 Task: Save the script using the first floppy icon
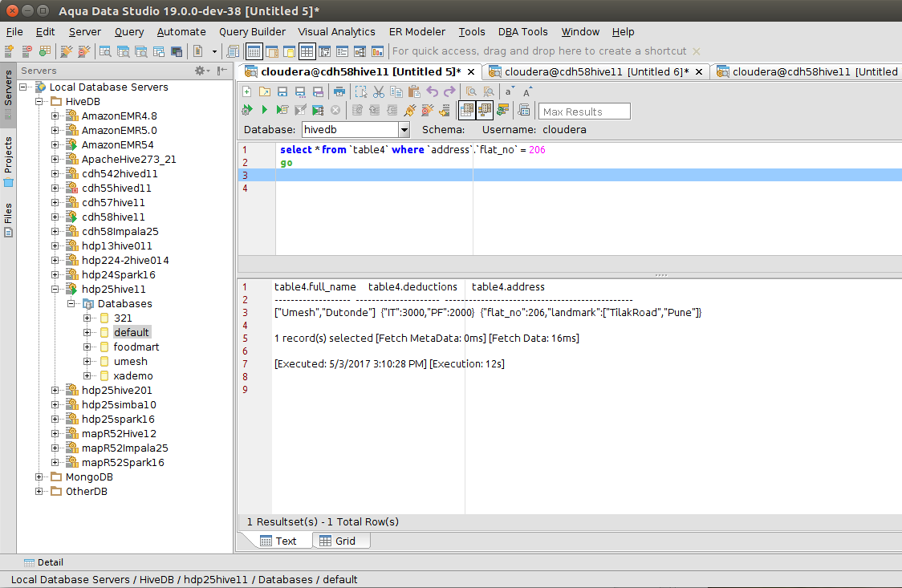pyautogui.click(x=282, y=91)
